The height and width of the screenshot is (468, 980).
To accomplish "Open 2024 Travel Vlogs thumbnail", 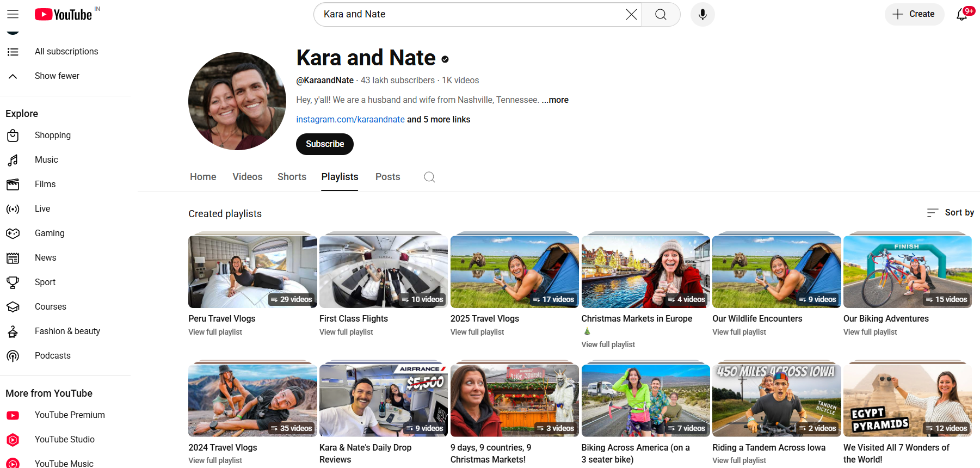I will click(252, 401).
